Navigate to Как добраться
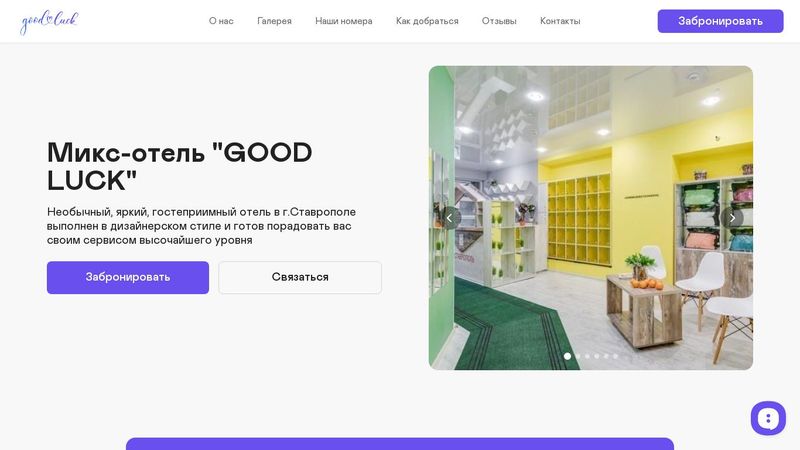This screenshot has height=450, width=800. 427,21
